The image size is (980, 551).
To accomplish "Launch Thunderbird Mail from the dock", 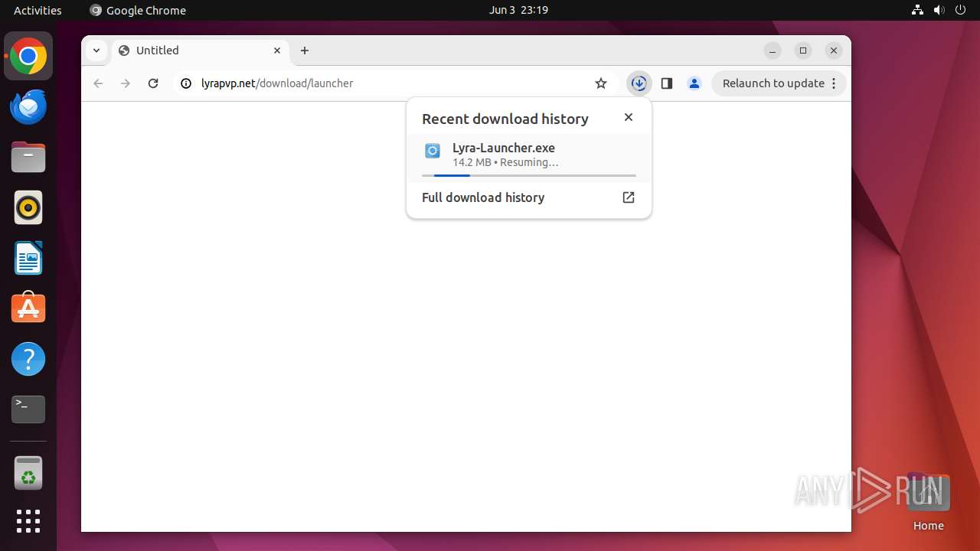I will 28,106.
